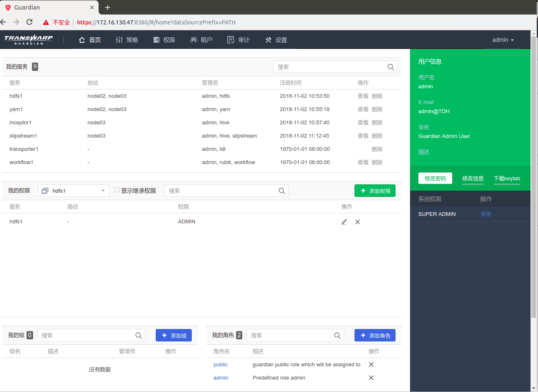
Task: Click the red insecure warning triangle icon
Action: click(46, 22)
